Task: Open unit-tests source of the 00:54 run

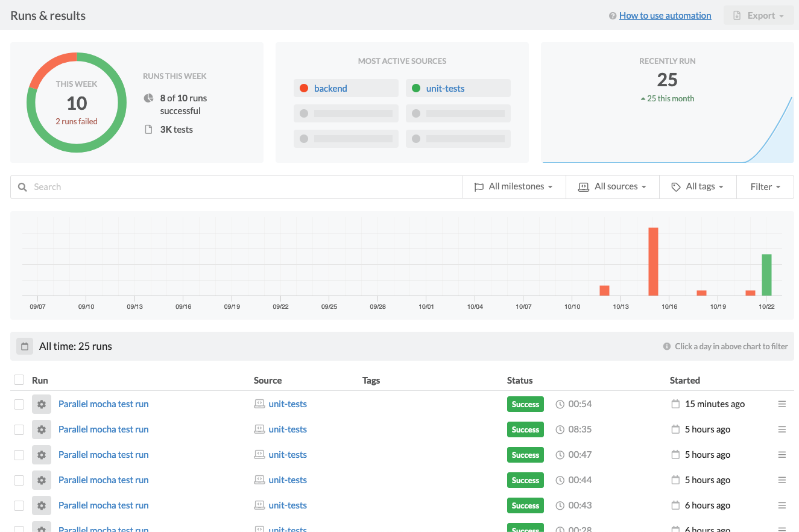Action: 288,404
